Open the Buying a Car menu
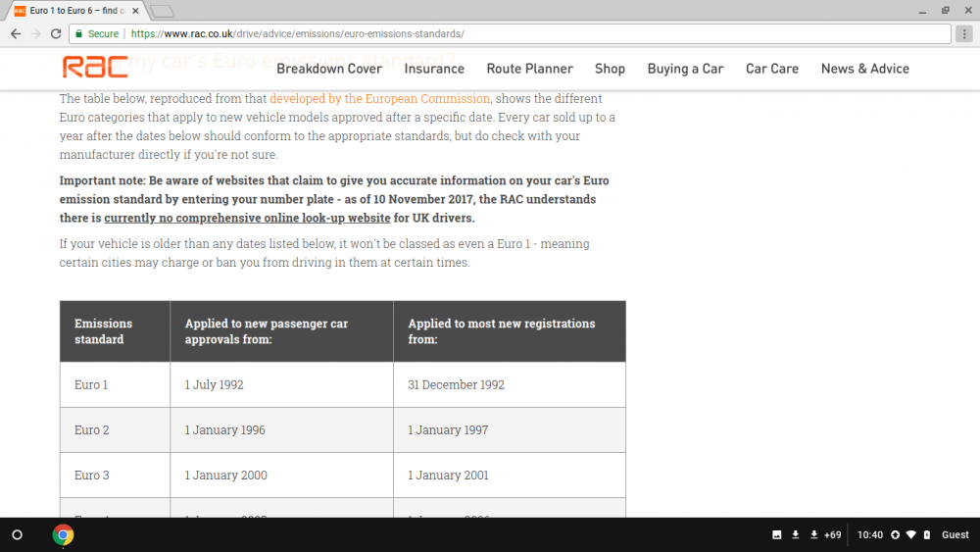 (686, 69)
